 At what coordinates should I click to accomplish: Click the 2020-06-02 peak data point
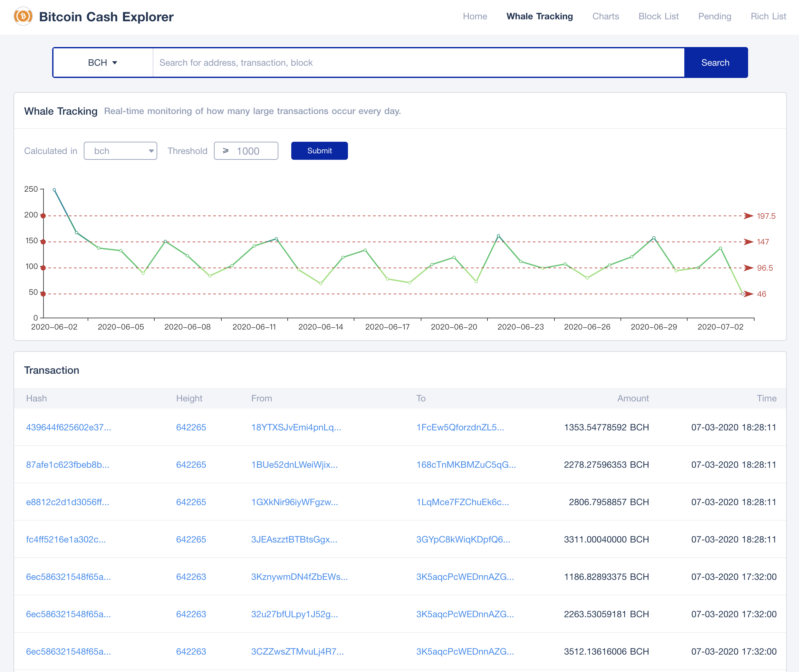pos(54,190)
